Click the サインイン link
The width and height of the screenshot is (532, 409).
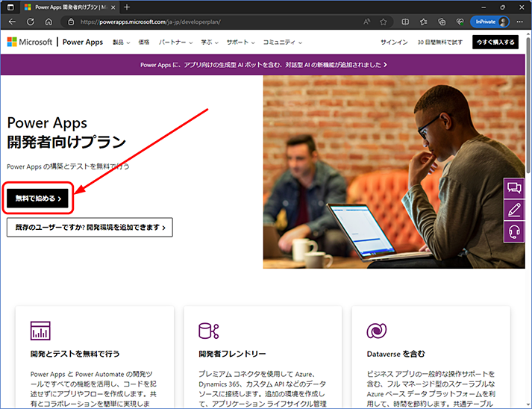tap(394, 43)
